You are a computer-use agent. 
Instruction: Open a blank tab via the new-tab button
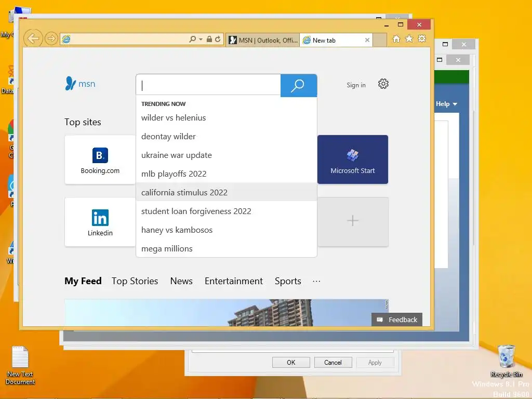[x=380, y=41]
